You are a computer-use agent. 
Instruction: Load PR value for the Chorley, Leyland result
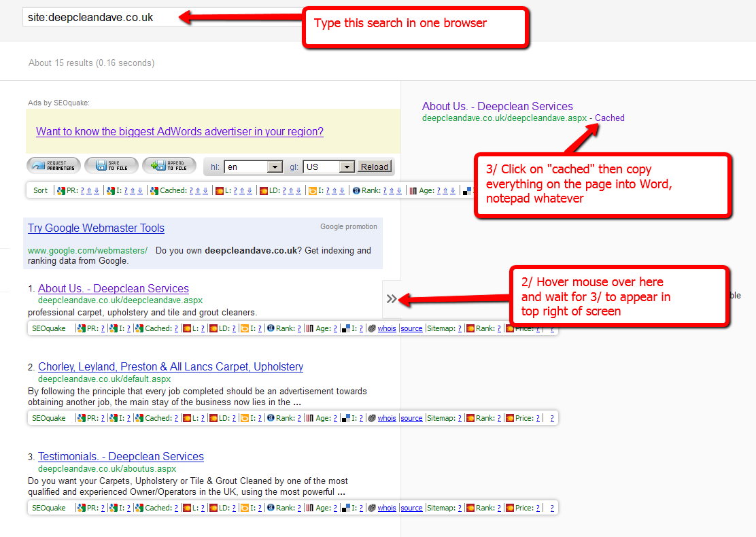103,419
